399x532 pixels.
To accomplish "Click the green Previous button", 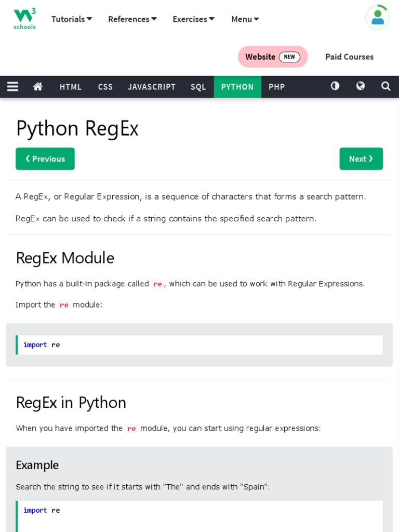I will click(45, 159).
